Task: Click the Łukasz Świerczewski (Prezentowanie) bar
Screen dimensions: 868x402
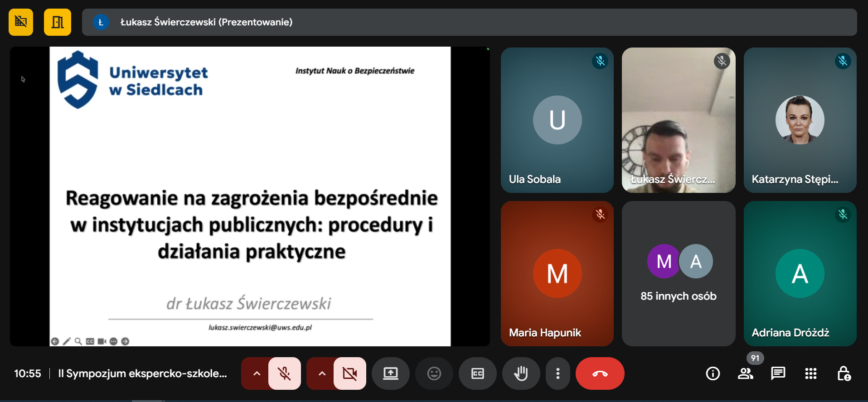Action: 469,22
